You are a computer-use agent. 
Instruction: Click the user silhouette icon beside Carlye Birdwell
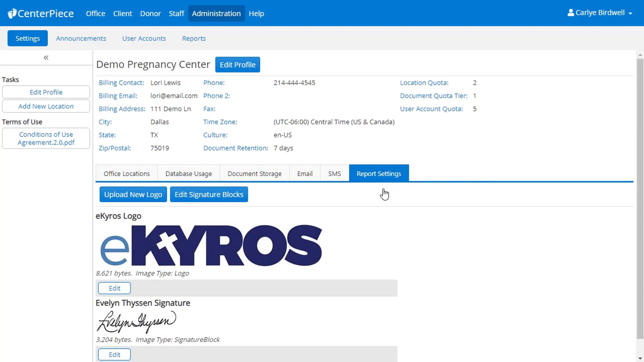click(x=570, y=12)
